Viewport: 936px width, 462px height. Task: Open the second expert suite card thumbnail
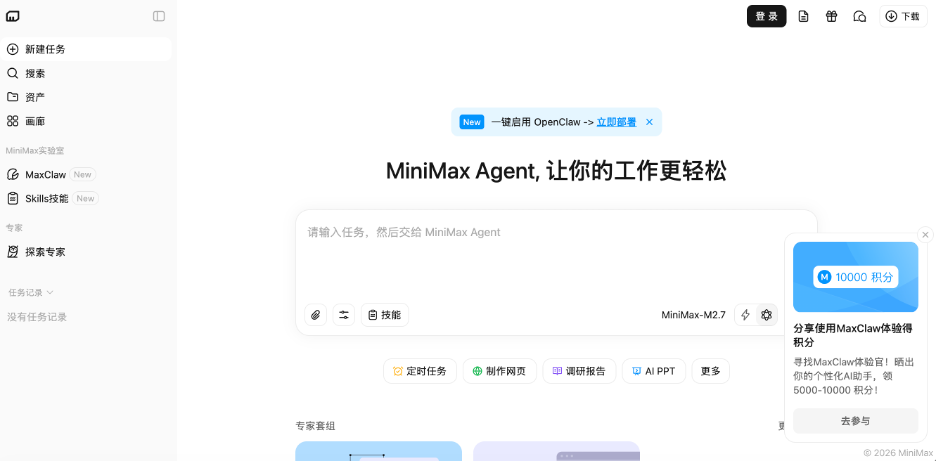point(556,451)
